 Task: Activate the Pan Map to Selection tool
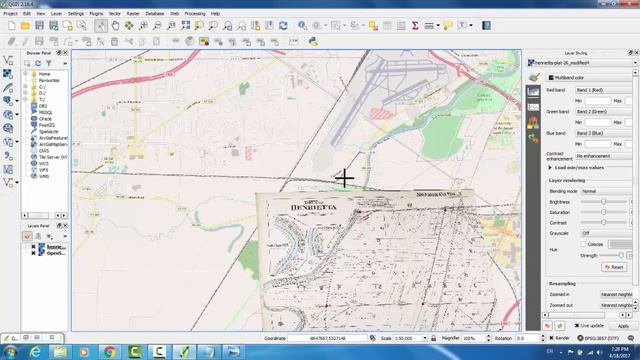point(129,26)
